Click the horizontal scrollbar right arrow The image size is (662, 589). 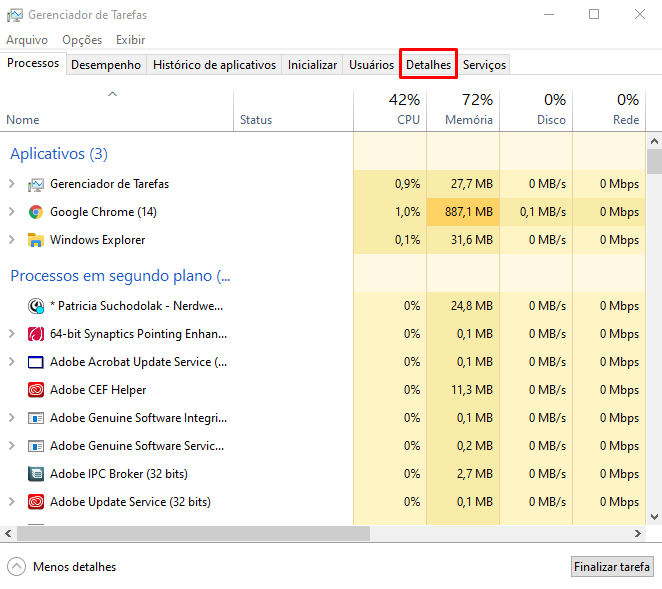pyautogui.click(x=638, y=534)
